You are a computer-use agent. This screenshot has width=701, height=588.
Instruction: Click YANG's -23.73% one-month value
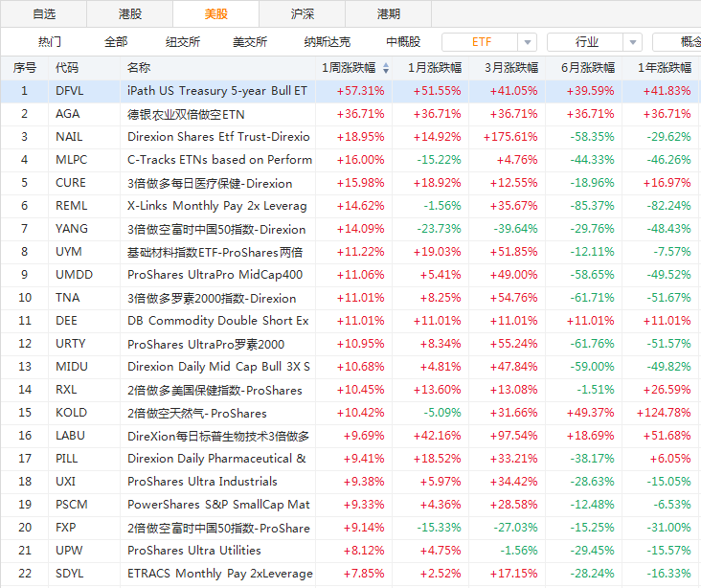point(439,229)
